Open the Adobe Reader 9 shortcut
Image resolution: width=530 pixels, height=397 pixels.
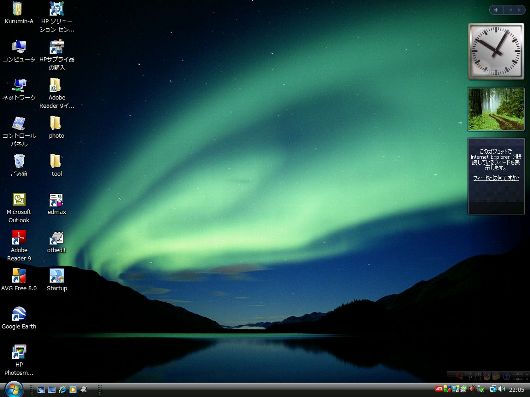point(19,246)
